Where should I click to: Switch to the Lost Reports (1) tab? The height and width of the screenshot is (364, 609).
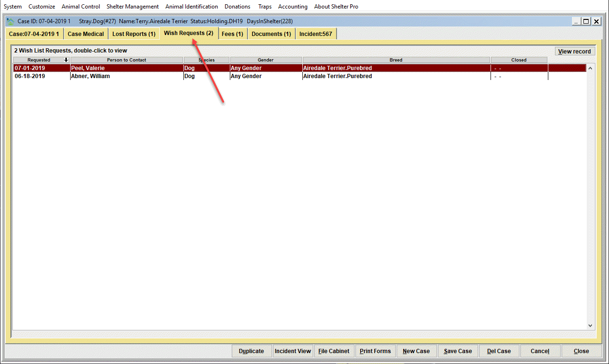[x=134, y=34]
